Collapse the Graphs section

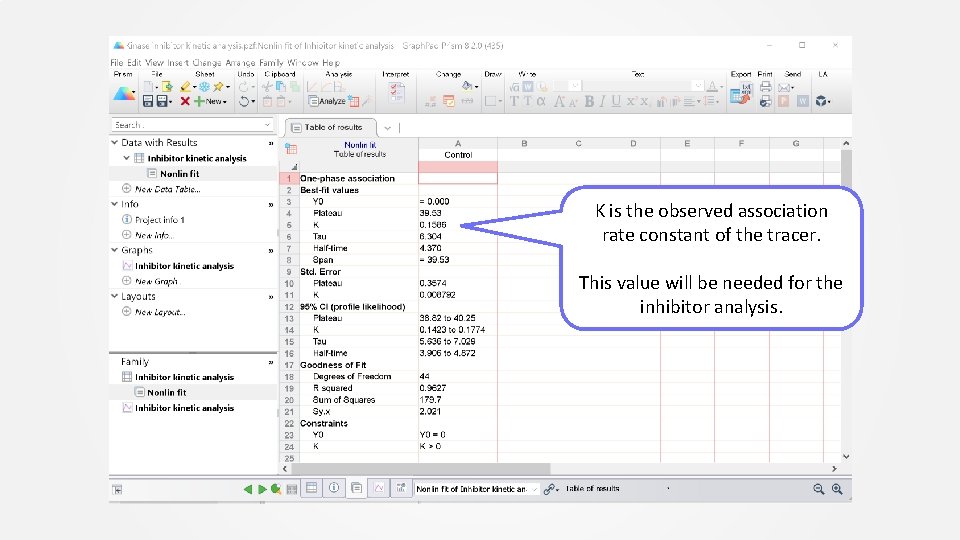(x=114, y=250)
